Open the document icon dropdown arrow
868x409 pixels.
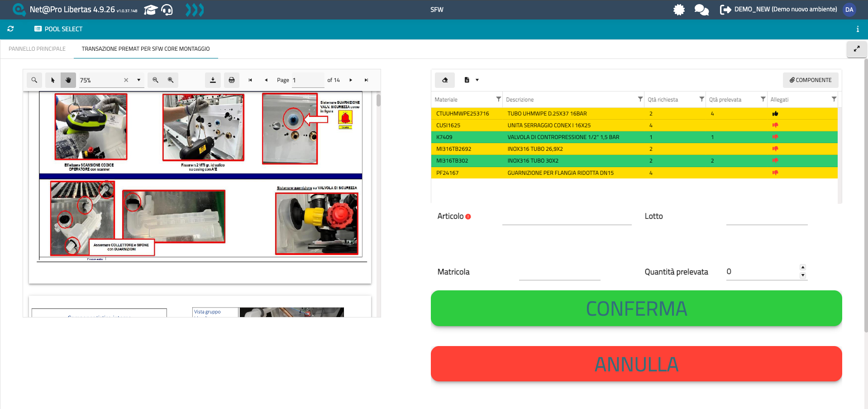click(x=477, y=80)
